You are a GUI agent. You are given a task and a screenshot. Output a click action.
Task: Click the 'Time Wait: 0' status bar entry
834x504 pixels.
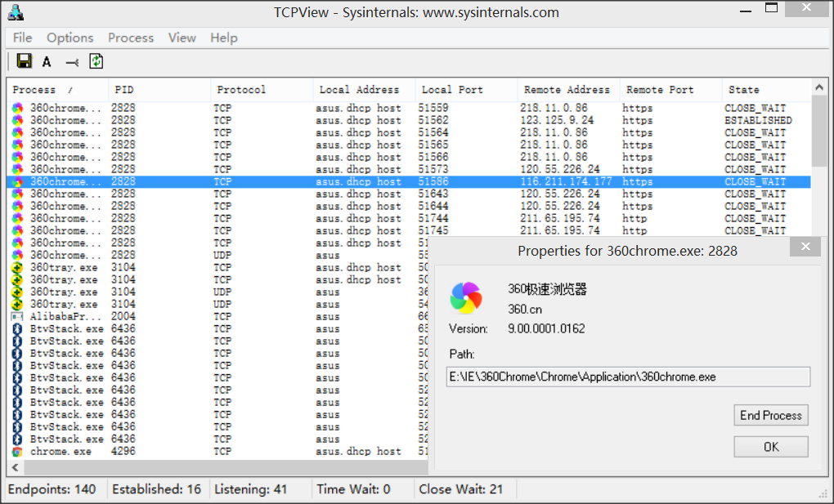click(x=354, y=489)
